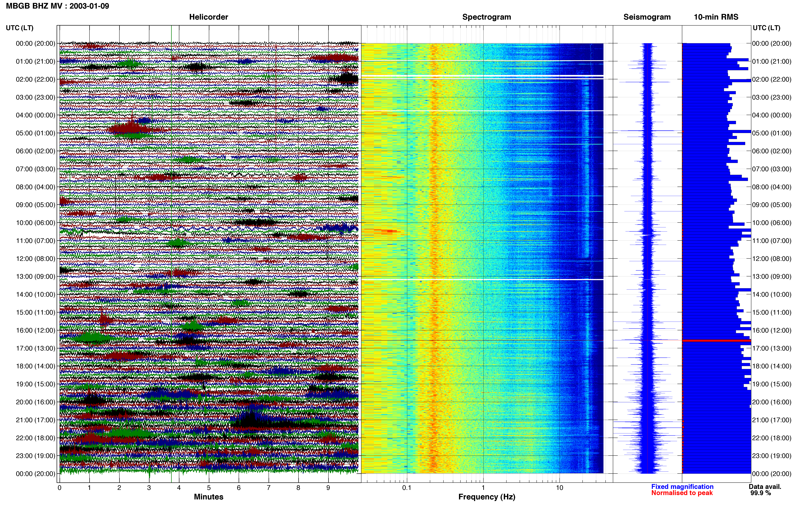
Task: Click the 'Normalised to peak' legend text
Action: (x=682, y=493)
